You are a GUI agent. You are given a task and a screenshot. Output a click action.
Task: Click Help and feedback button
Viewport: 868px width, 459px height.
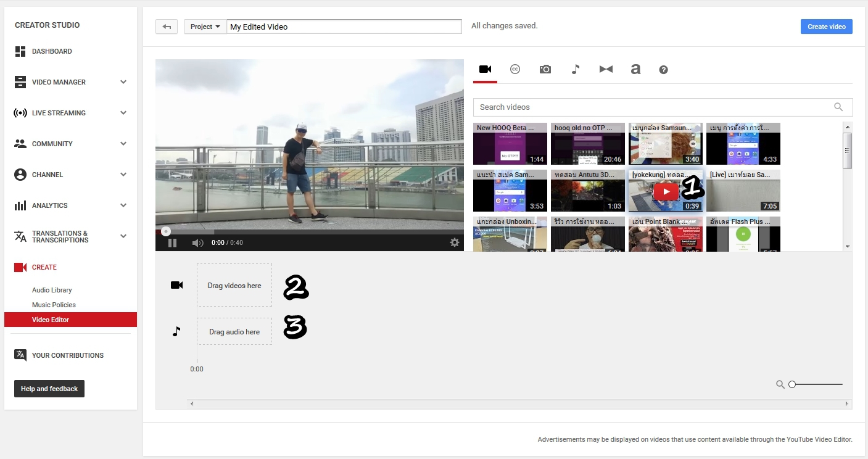pos(49,389)
